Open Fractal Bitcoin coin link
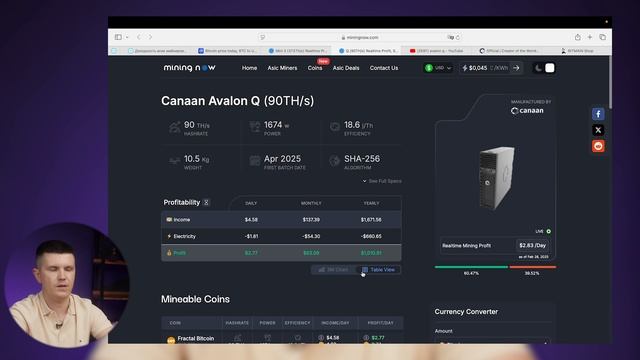Screen dimensions: 640x360 [196, 338]
